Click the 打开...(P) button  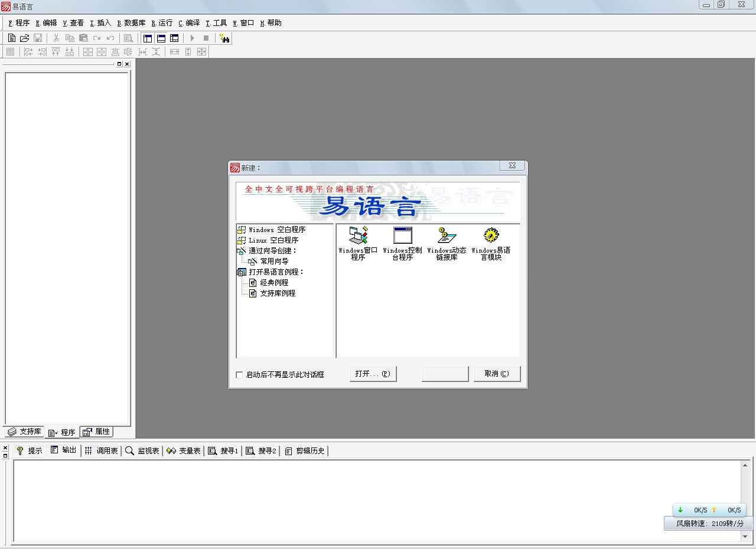[x=373, y=374]
